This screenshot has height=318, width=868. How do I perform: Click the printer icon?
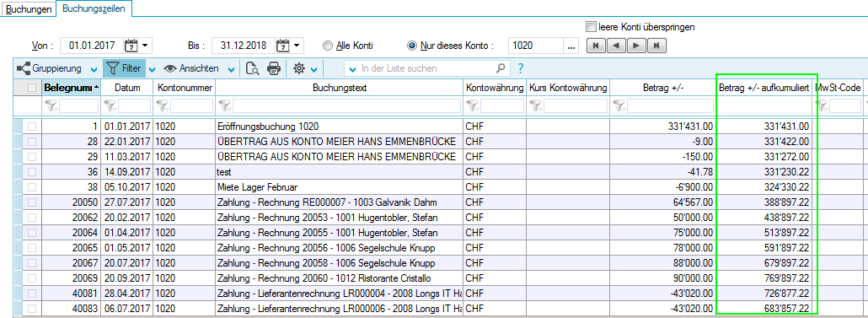[274, 68]
